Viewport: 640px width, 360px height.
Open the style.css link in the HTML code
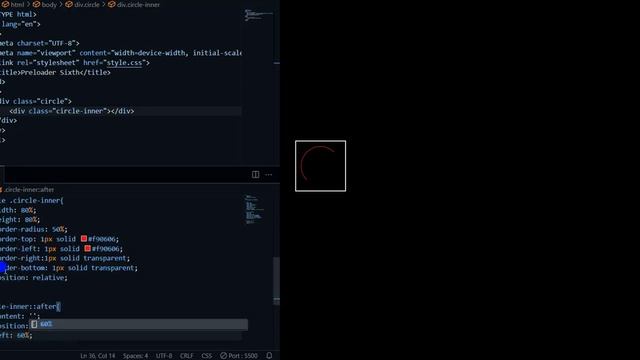coord(124,63)
